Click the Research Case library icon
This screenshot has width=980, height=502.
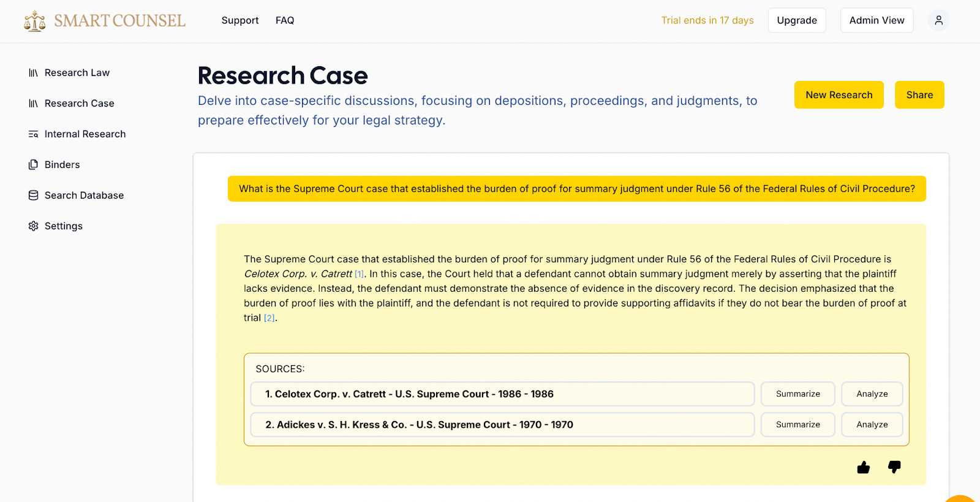(33, 104)
